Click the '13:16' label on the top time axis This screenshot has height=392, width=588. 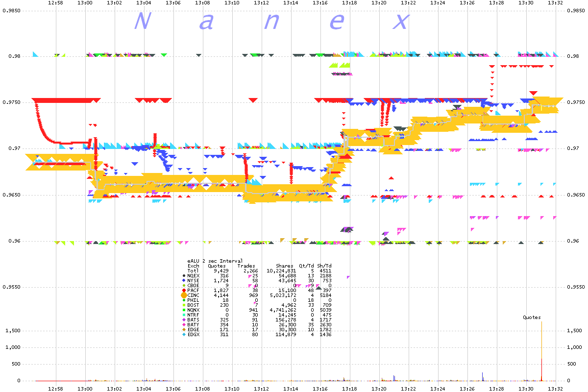pyautogui.click(x=320, y=3)
